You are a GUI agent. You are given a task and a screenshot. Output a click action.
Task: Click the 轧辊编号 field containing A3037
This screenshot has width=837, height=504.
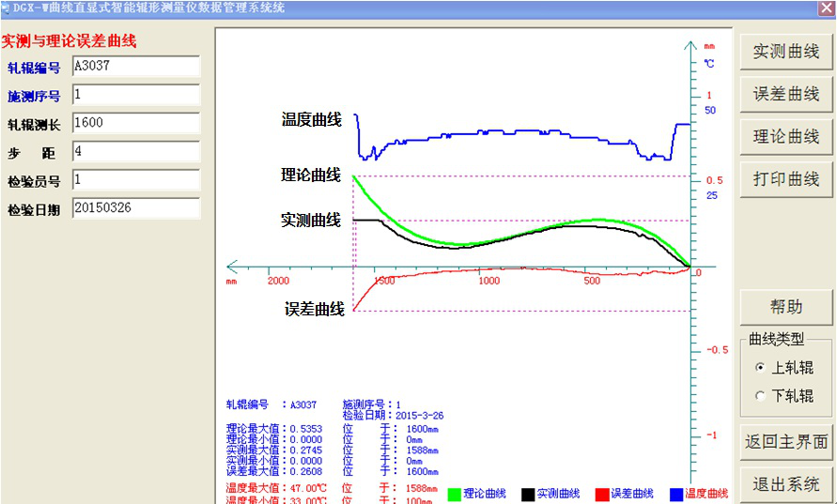tap(135, 67)
